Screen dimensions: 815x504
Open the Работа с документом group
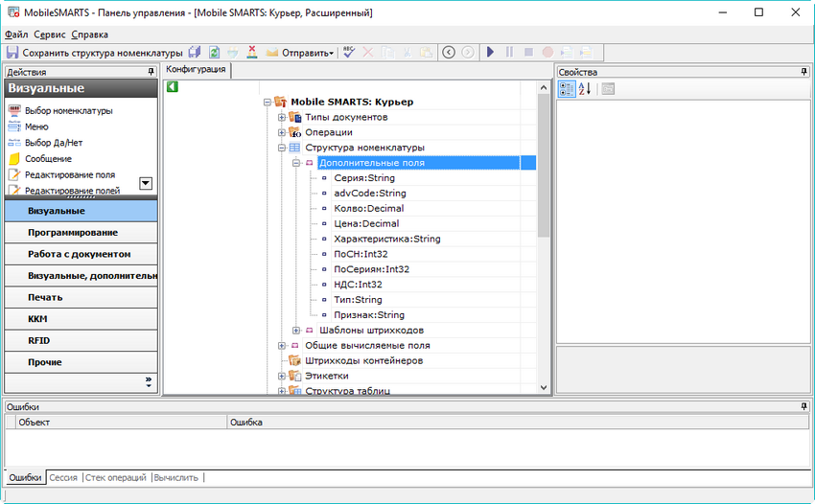click(81, 254)
